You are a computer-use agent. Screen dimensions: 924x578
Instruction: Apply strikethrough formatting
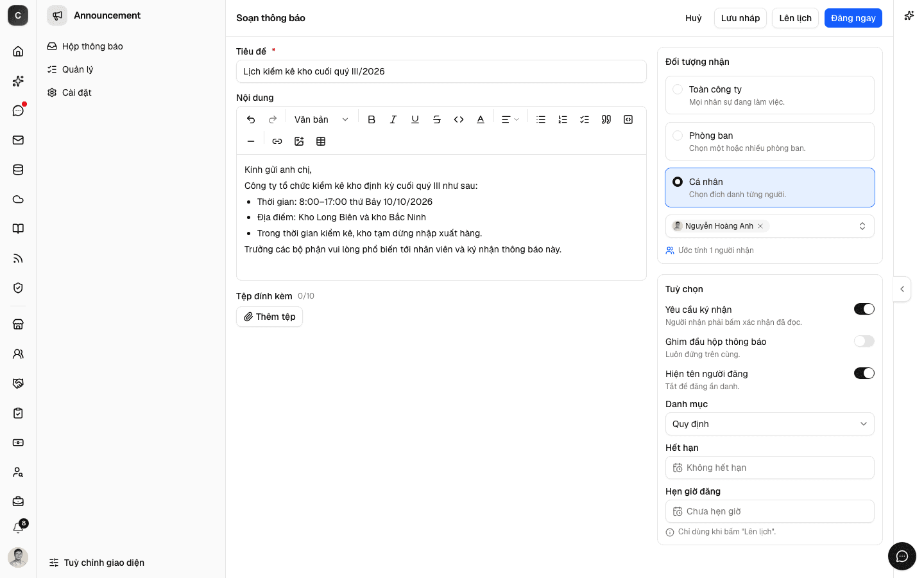point(437,119)
